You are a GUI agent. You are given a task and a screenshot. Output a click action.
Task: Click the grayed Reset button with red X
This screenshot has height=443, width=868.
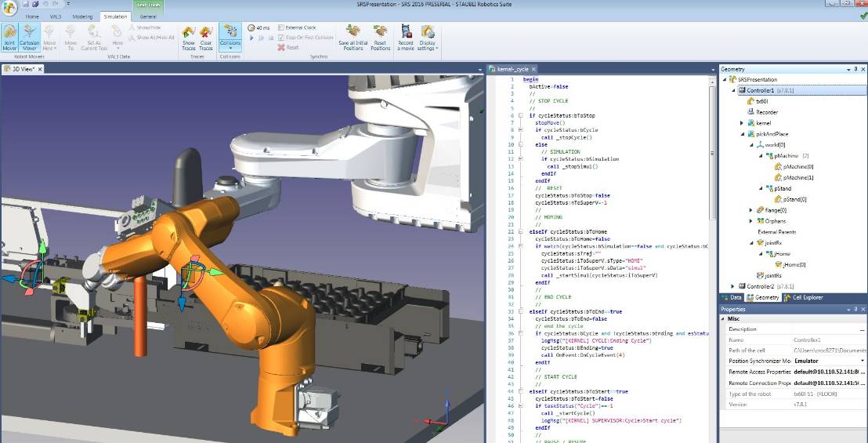click(x=288, y=48)
